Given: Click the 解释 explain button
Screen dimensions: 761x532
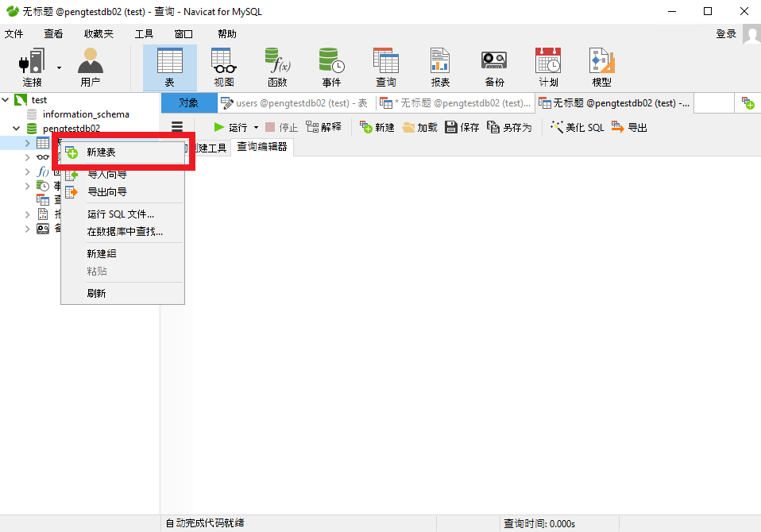Looking at the screenshot, I should 324,128.
